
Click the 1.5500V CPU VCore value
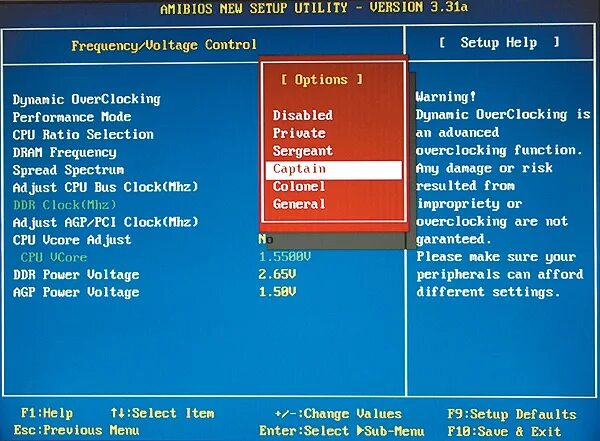coord(285,256)
